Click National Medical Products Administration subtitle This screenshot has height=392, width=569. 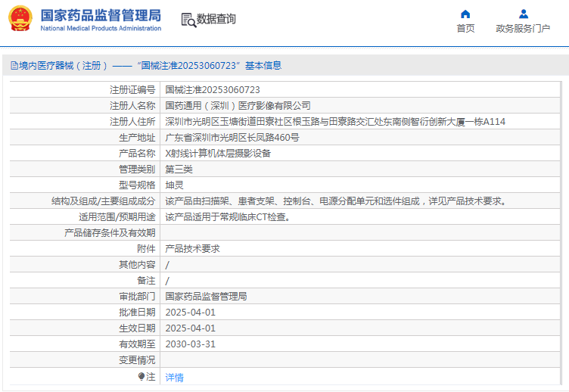click(x=101, y=28)
